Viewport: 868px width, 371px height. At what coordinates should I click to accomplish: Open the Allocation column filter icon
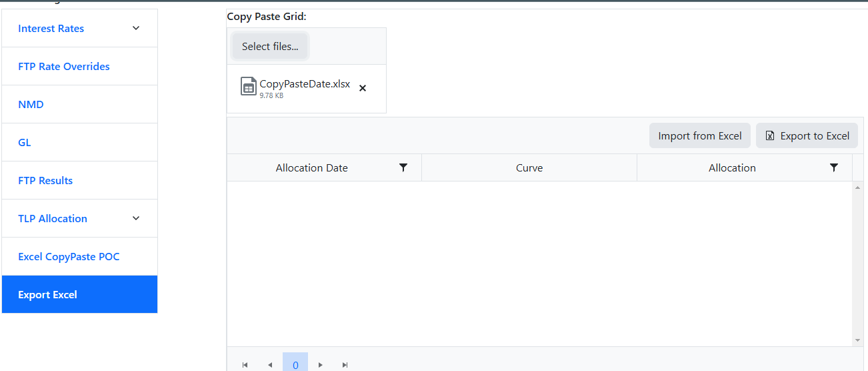(x=834, y=167)
